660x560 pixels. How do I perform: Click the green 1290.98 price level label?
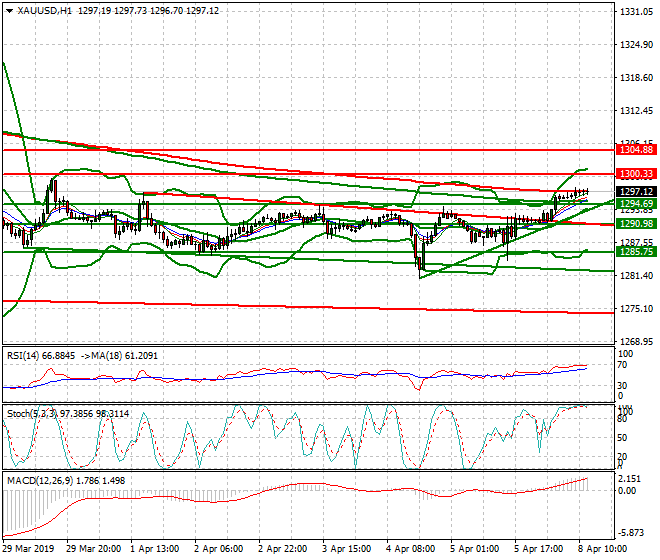click(x=636, y=224)
